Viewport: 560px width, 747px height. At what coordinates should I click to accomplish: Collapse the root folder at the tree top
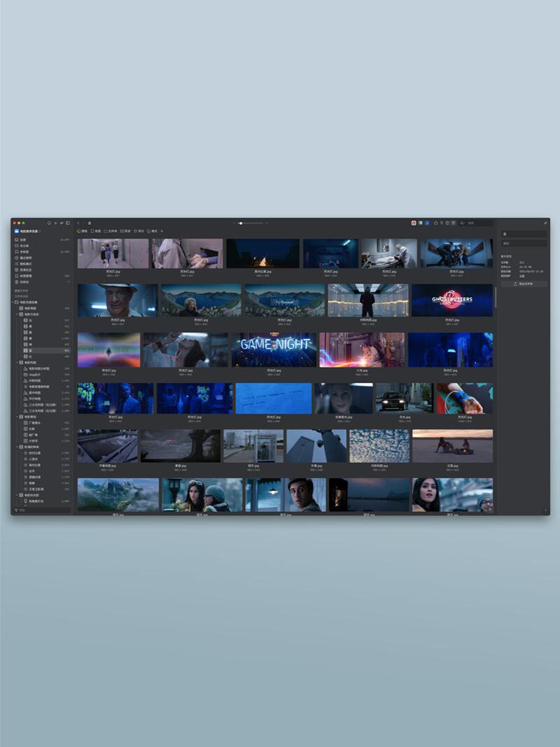pyautogui.click(x=13, y=302)
